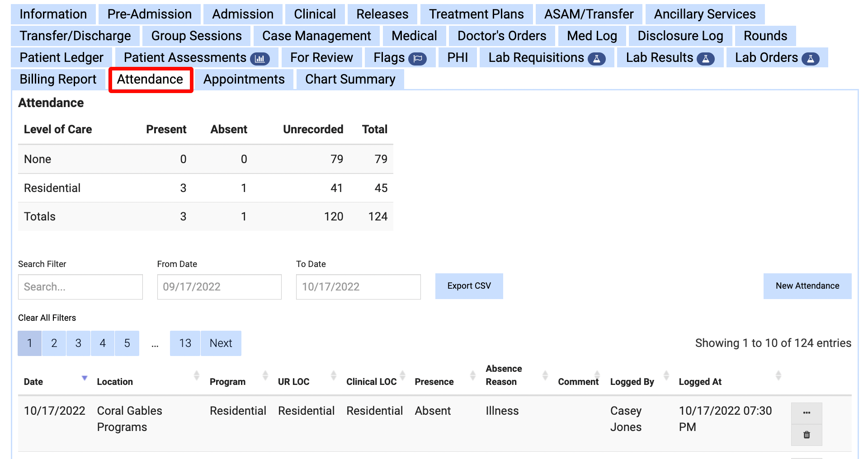
Task: Click the trash icon in the attendance row
Action: (x=806, y=435)
